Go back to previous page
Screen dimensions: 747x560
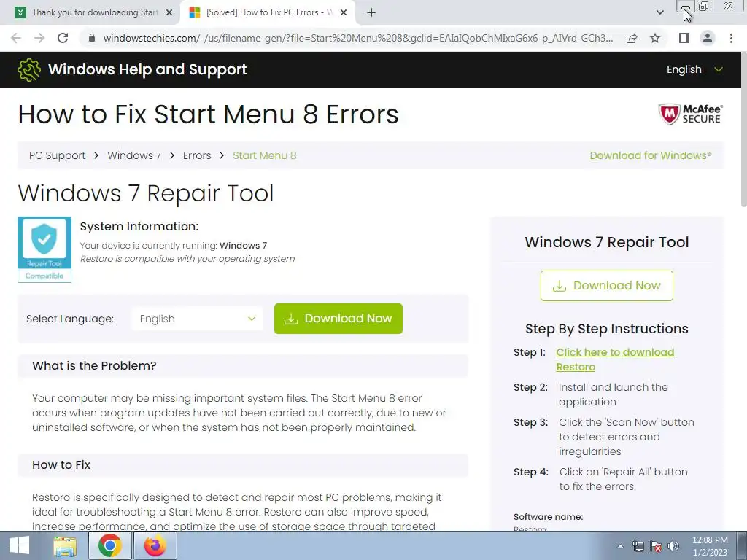16,38
